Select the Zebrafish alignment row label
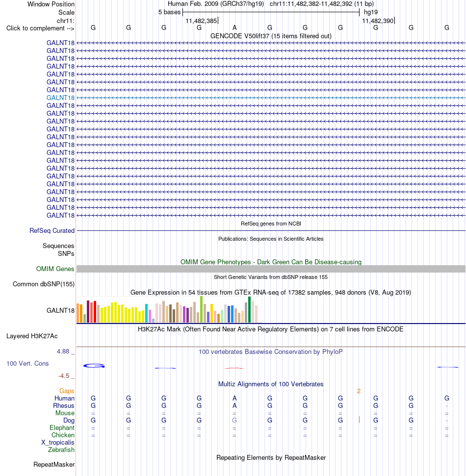The image size is (466, 476). click(x=61, y=450)
